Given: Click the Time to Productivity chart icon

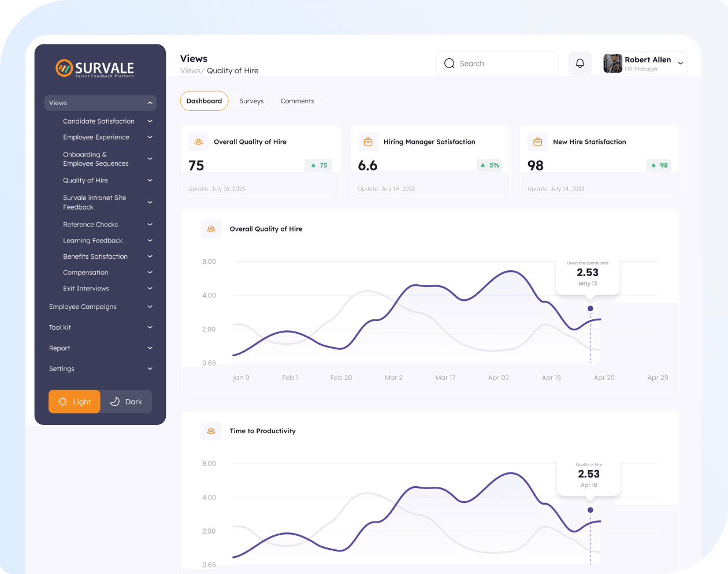Looking at the screenshot, I should [x=211, y=431].
